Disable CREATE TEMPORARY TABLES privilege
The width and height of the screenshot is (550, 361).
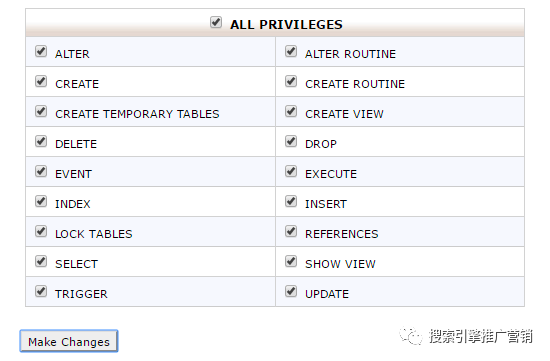coord(41,112)
